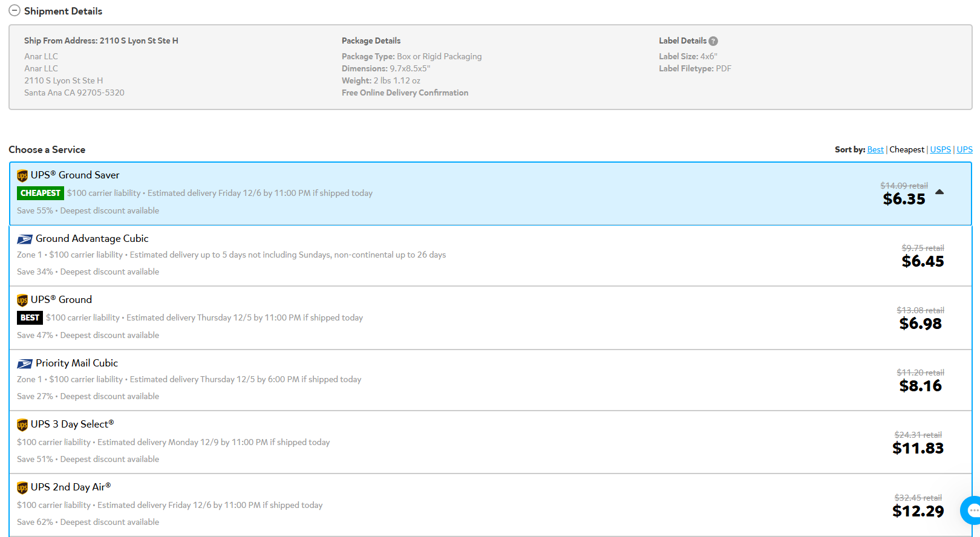Sort services by Cheapest
The width and height of the screenshot is (980, 537).
907,149
